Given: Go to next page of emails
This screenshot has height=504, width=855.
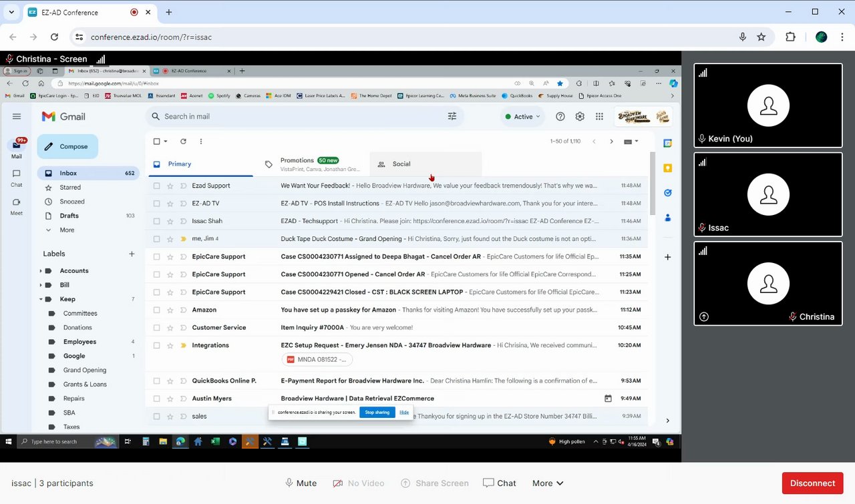Looking at the screenshot, I should click(x=611, y=142).
